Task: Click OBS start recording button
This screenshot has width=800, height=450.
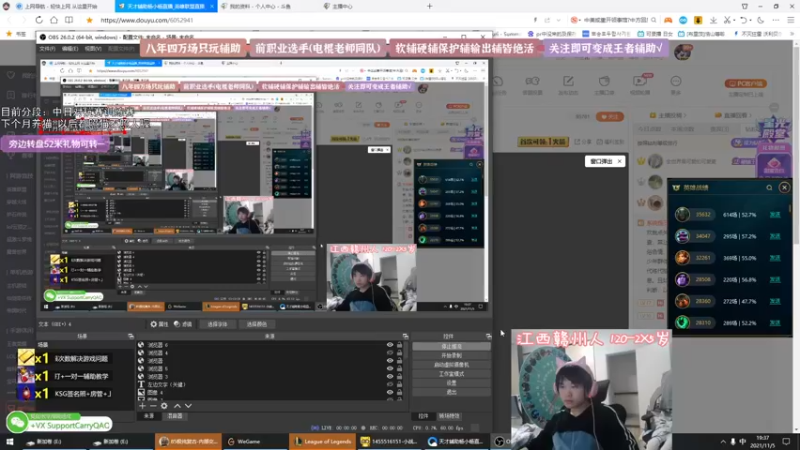Action: tap(452, 356)
